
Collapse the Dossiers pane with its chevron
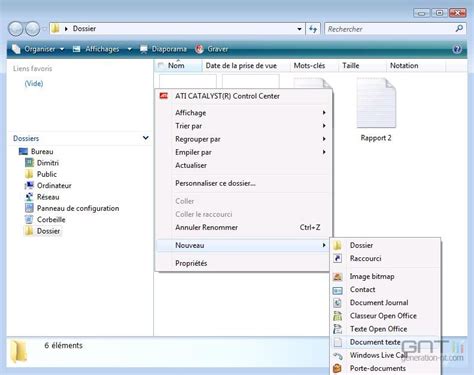point(146,138)
